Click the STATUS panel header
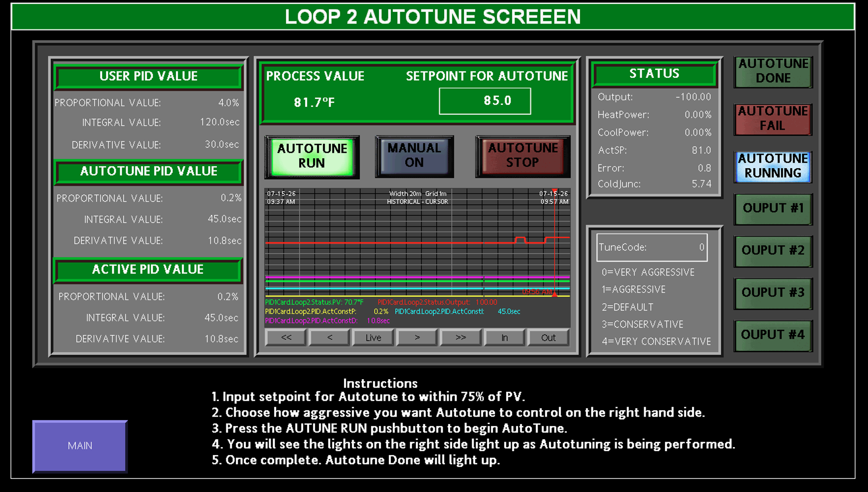This screenshot has width=868, height=492. [x=654, y=74]
